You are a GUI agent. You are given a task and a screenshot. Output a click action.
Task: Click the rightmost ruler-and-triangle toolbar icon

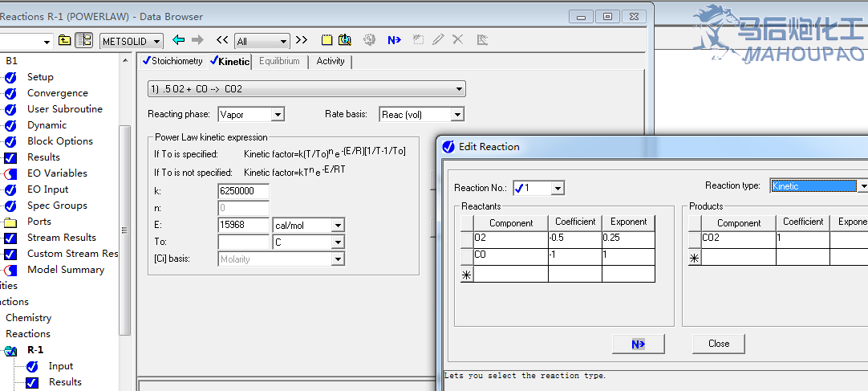click(481, 40)
